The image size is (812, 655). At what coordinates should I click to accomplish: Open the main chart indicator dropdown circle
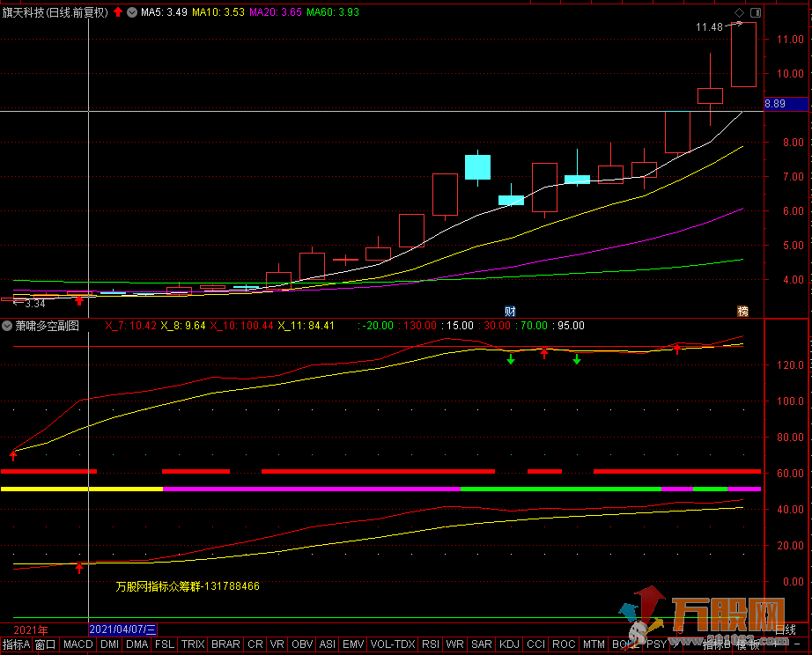pos(132,12)
